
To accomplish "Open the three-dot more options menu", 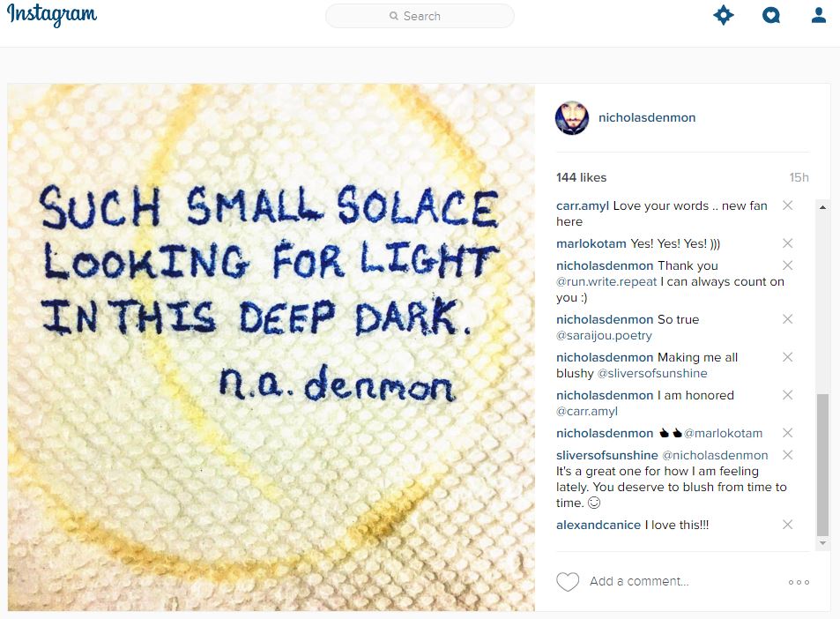I will [799, 582].
